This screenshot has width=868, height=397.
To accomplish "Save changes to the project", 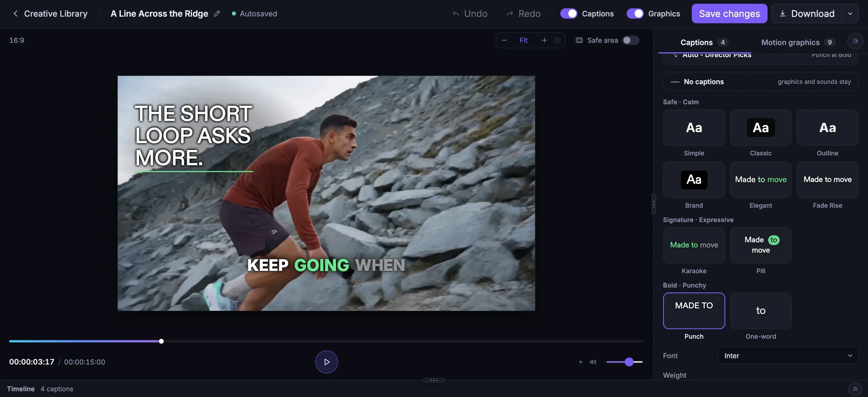I will pos(729,14).
